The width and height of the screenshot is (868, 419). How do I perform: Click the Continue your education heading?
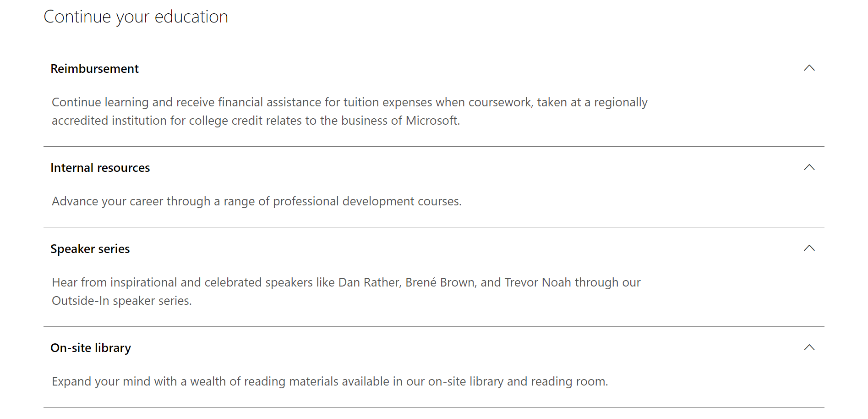click(x=136, y=17)
